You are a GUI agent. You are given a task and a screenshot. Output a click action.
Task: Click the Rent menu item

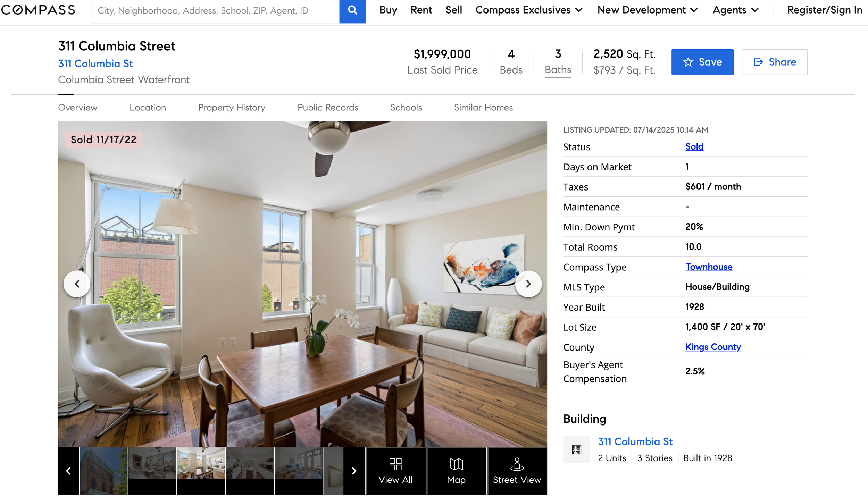coord(421,10)
